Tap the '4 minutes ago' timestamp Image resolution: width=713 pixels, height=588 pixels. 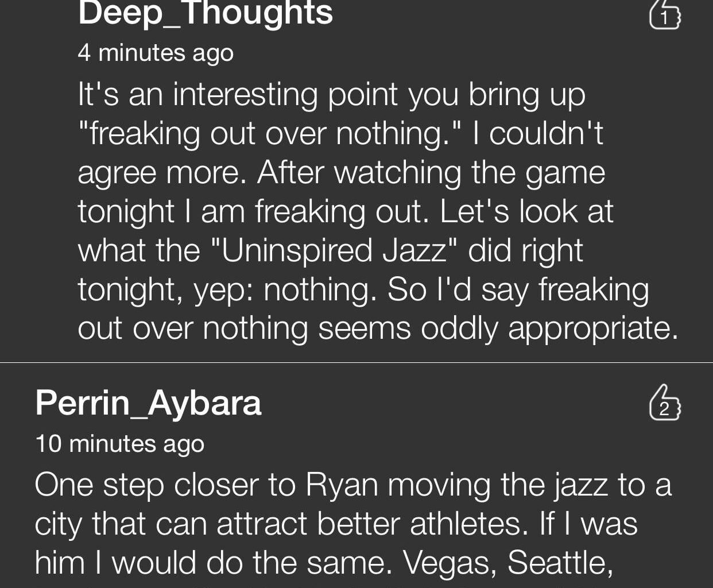[x=156, y=53]
